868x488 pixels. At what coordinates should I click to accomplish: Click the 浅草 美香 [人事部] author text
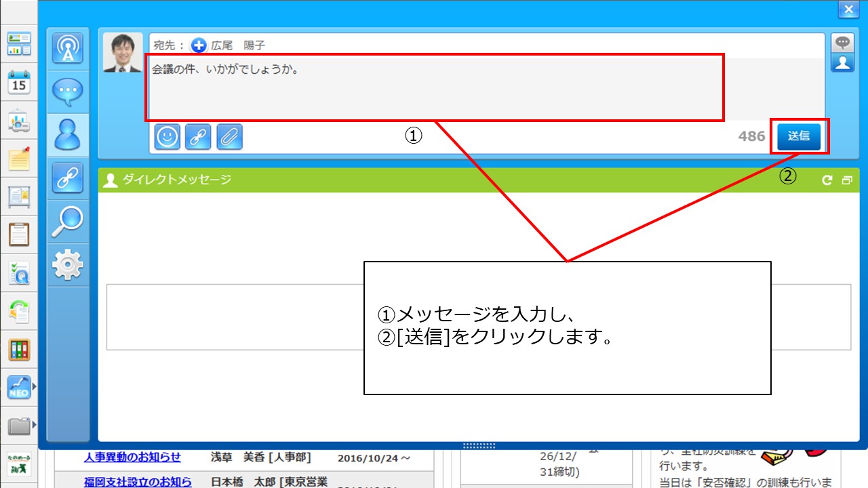tap(261, 457)
